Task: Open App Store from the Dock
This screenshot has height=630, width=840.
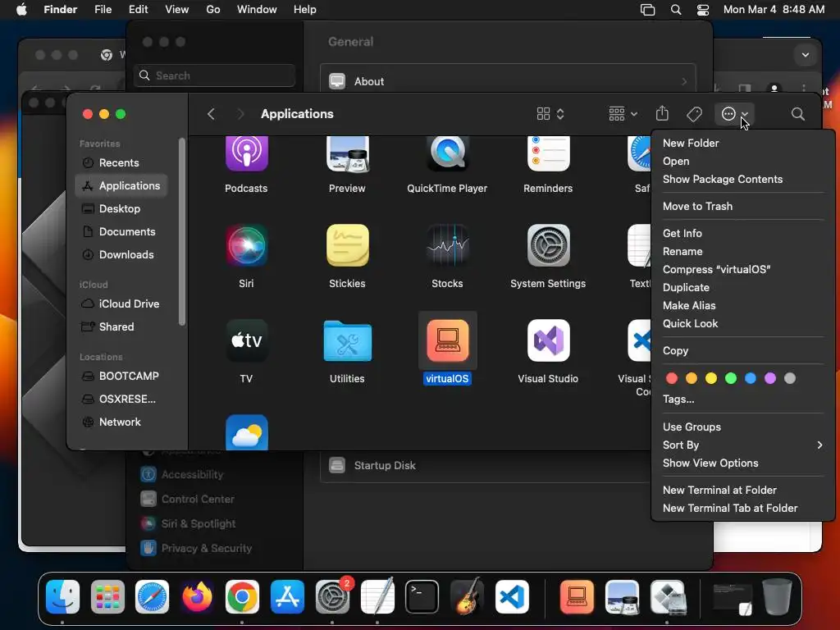Action: point(287,596)
